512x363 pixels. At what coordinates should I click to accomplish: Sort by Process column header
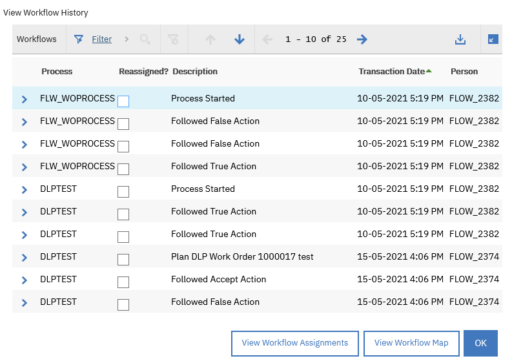click(x=57, y=71)
